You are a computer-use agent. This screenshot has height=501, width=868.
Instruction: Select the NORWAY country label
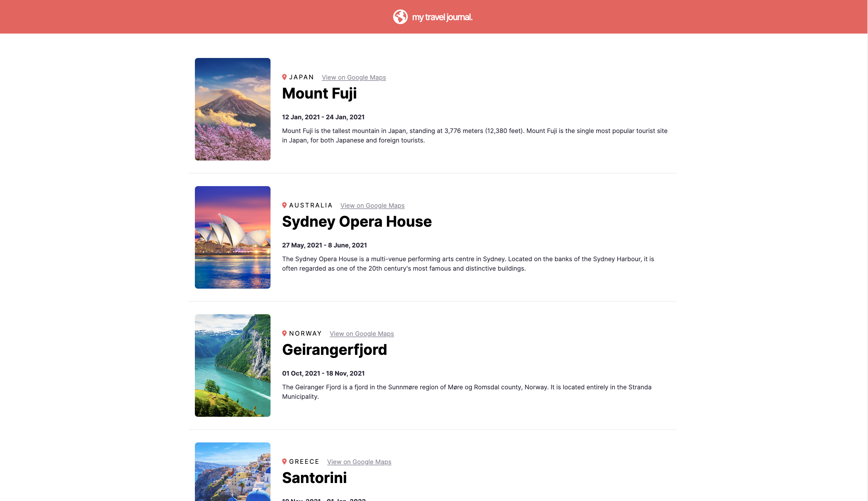click(x=305, y=333)
